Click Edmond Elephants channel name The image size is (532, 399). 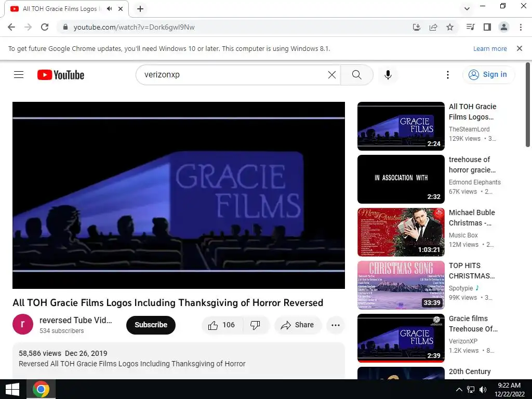tap(475, 182)
